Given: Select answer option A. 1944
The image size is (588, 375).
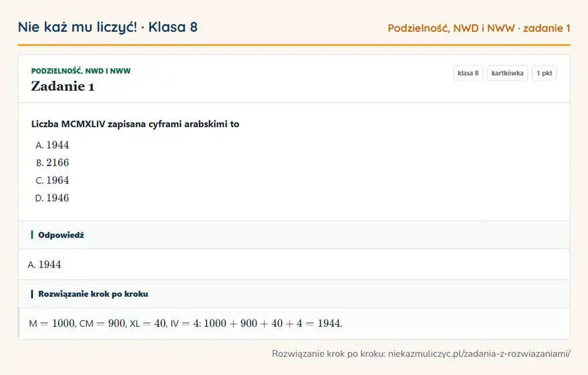Looking at the screenshot, I should 52,145.
